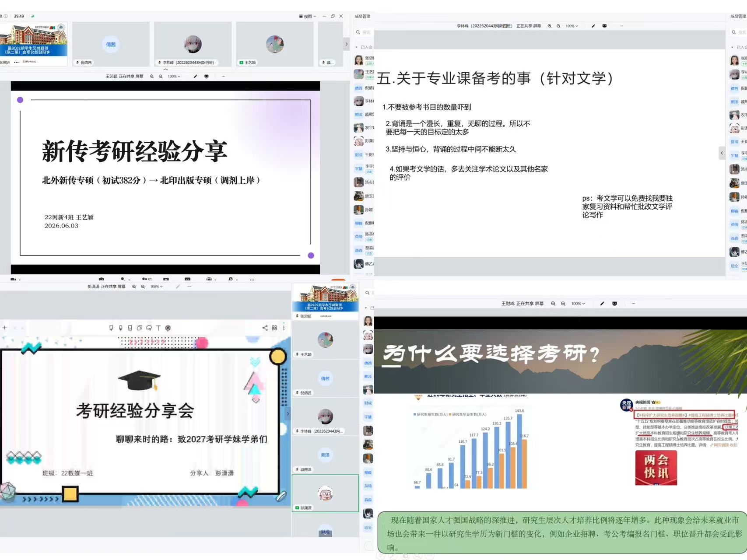Check network signal indicator beside the timer
This screenshot has height=560, width=747.
tap(32, 16)
